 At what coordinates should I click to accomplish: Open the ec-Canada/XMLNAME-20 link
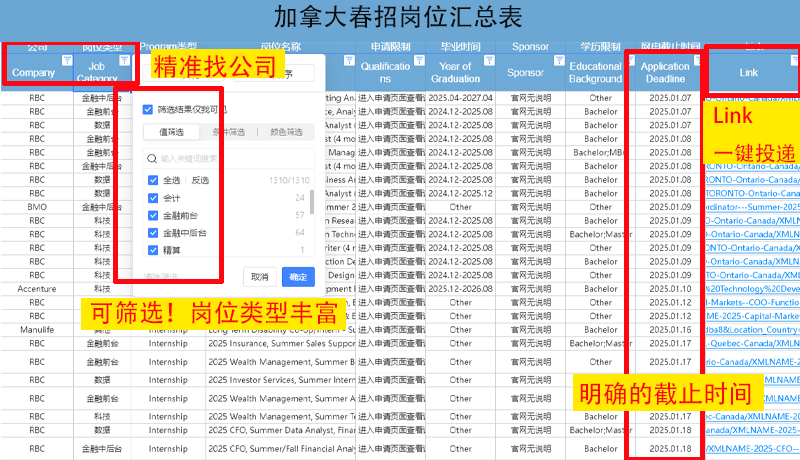[x=753, y=416]
